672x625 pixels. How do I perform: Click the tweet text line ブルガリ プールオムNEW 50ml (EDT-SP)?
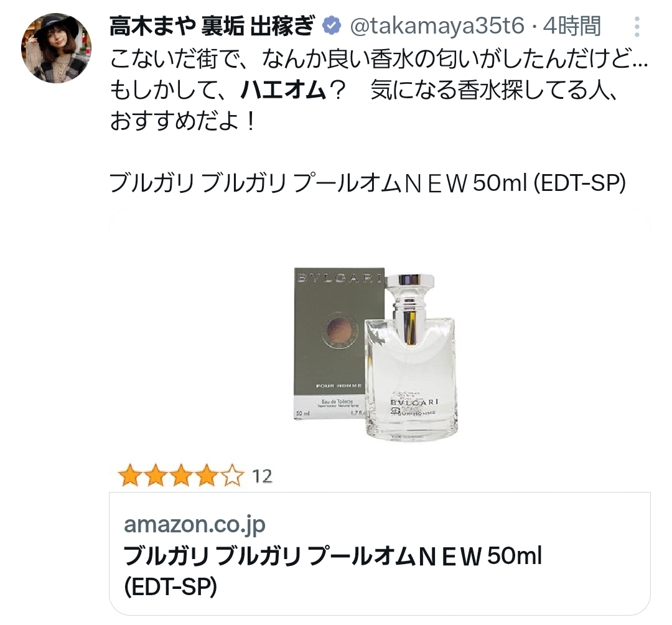(x=368, y=183)
